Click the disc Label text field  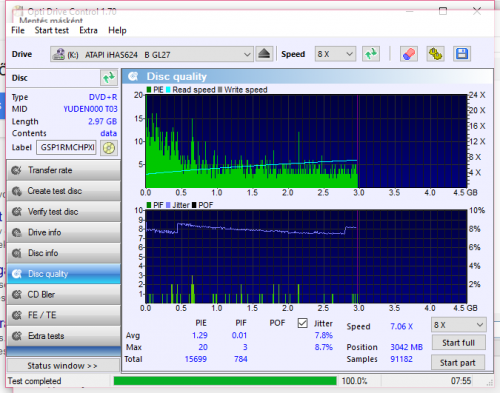click(66, 147)
